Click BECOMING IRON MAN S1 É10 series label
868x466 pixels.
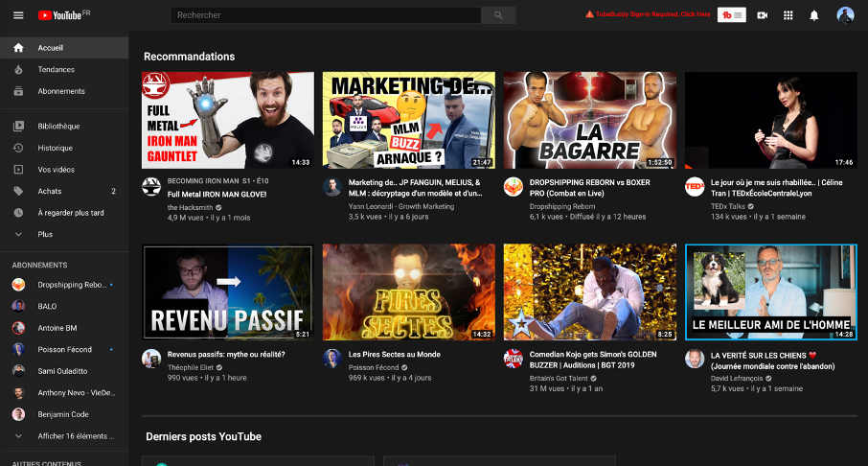[218, 180]
